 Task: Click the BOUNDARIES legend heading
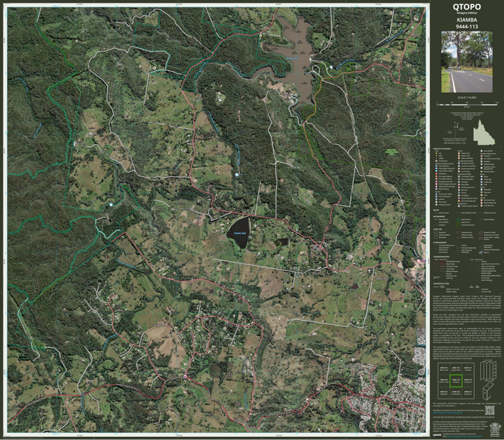click(x=439, y=216)
